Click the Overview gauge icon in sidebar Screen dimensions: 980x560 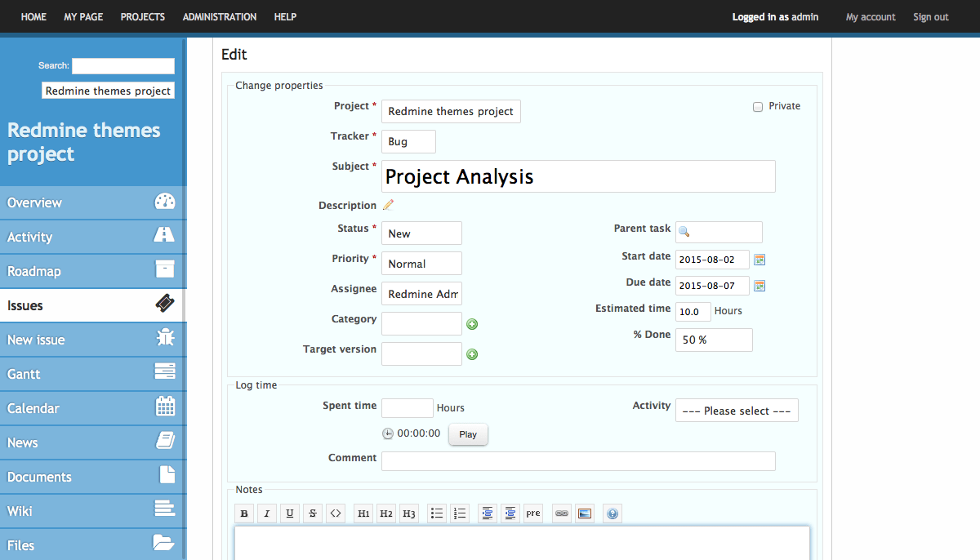coord(165,202)
